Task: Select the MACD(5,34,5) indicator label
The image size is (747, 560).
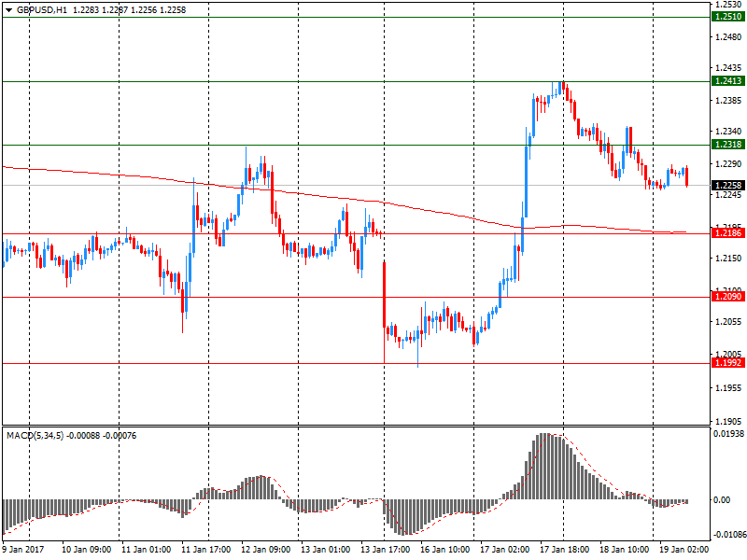Action: coord(35,436)
